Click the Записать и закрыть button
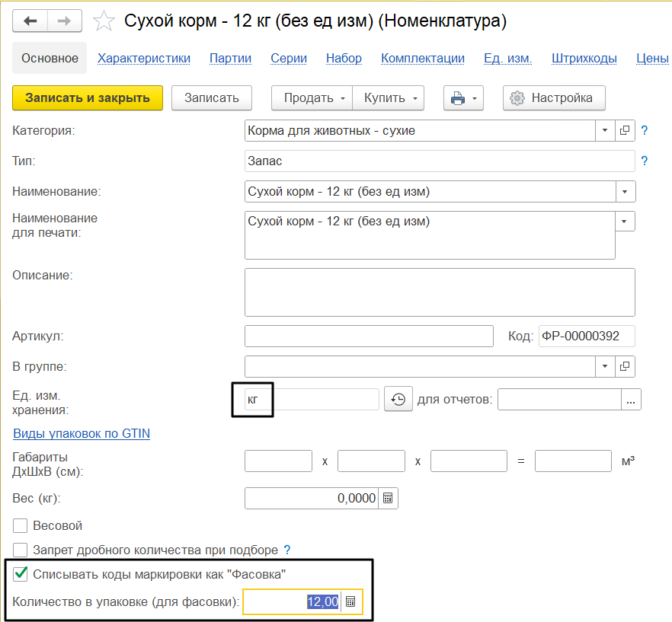The image size is (672, 622). click(88, 98)
